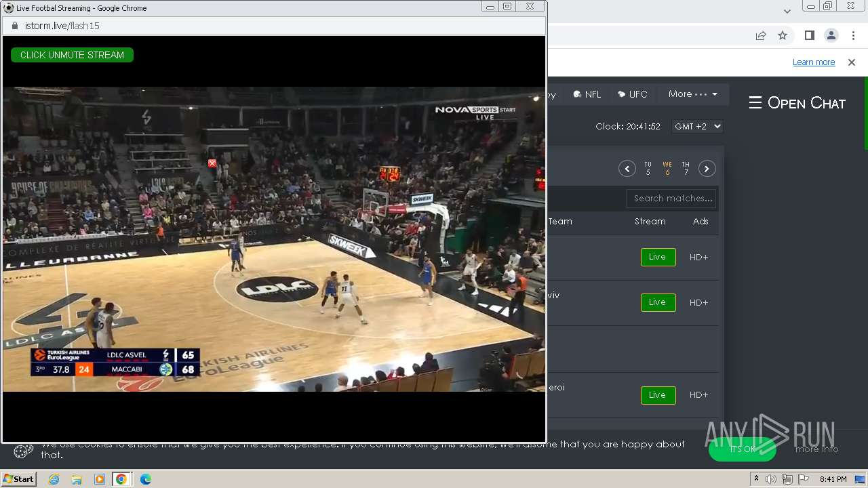Minimize the stream popup window

pos(490,6)
